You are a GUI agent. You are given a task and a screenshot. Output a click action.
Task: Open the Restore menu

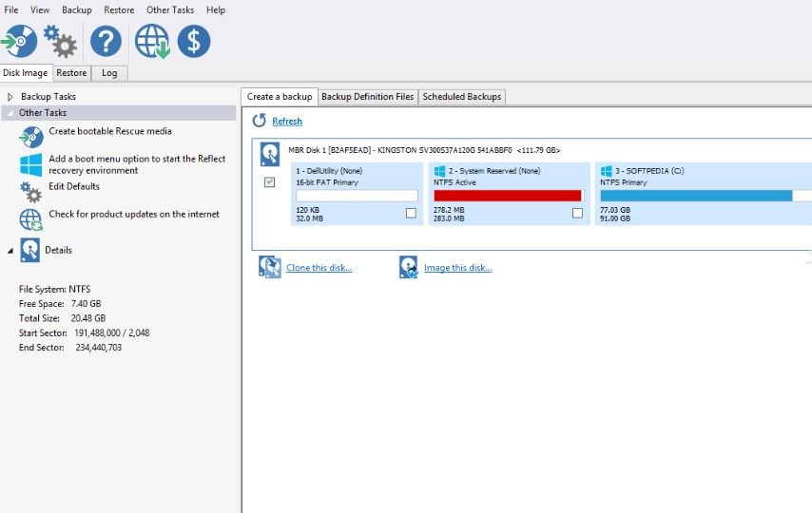[119, 9]
